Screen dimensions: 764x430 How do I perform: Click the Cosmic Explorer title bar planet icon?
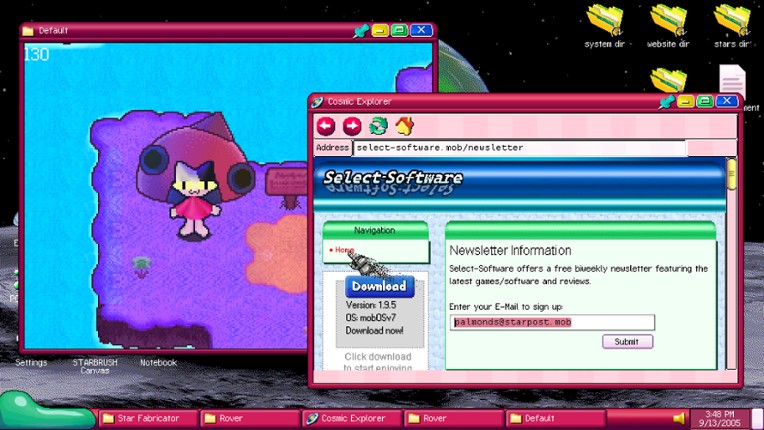tap(318, 102)
